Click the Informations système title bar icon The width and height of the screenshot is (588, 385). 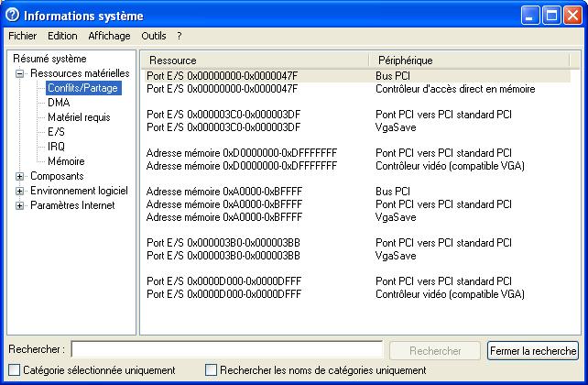tap(12, 14)
